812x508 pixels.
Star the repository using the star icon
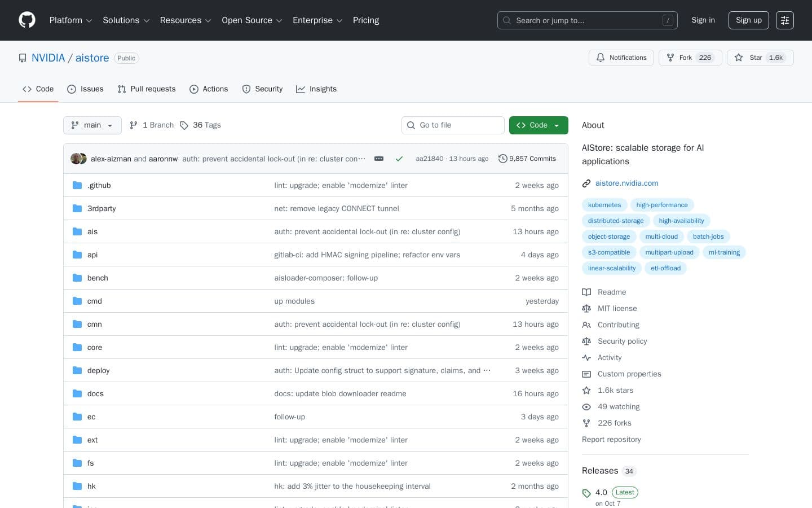click(x=739, y=58)
